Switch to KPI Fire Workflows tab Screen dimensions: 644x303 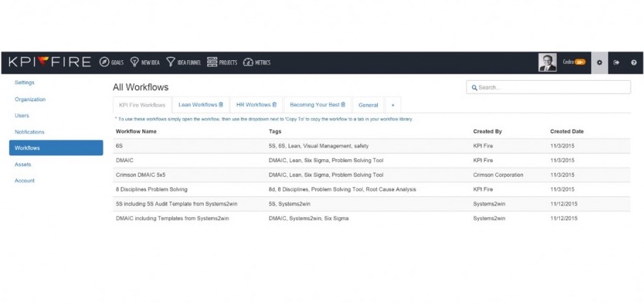pos(142,105)
